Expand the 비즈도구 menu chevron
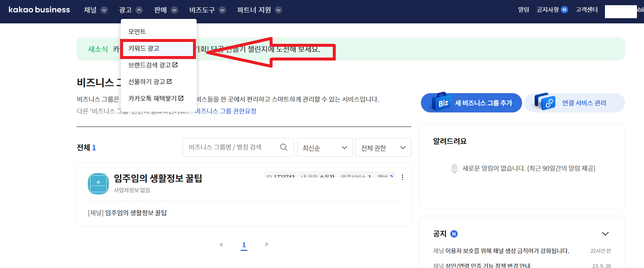 (222, 10)
